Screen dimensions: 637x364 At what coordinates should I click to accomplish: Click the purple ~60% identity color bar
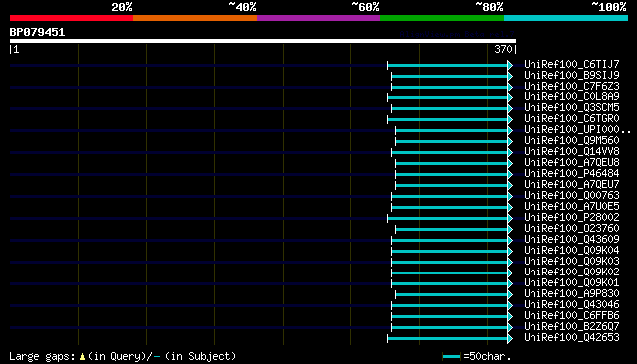coord(318,18)
